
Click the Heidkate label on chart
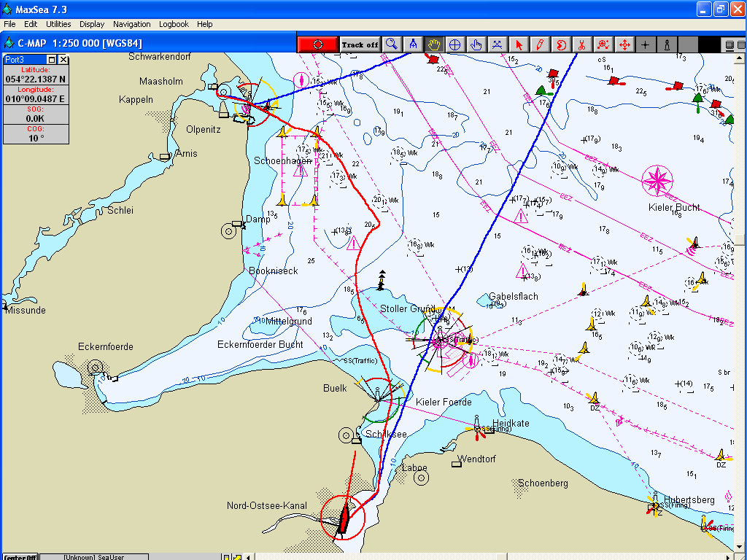point(511,423)
